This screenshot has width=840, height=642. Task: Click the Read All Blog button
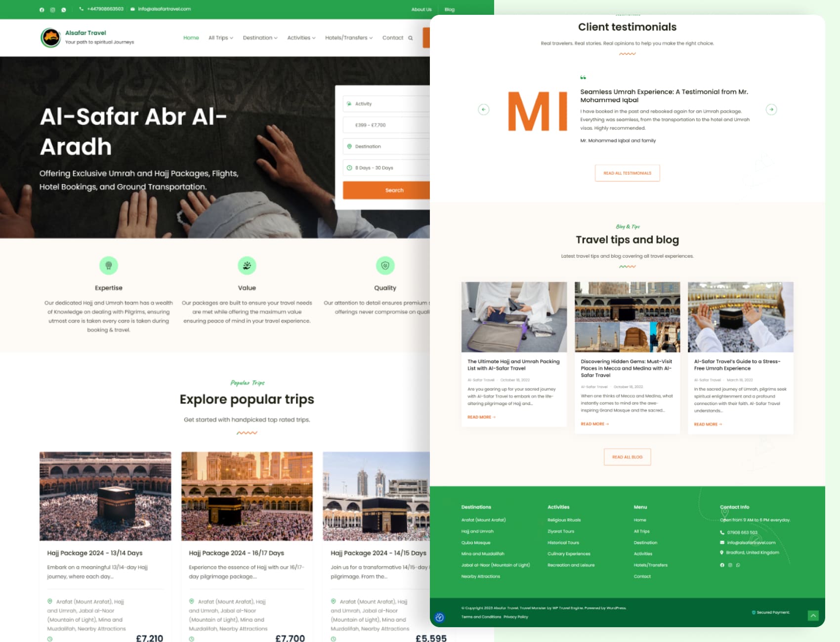click(628, 457)
